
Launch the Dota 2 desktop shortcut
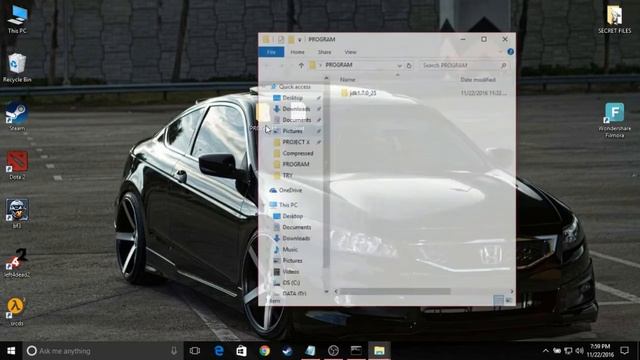click(x=17, y=165)
